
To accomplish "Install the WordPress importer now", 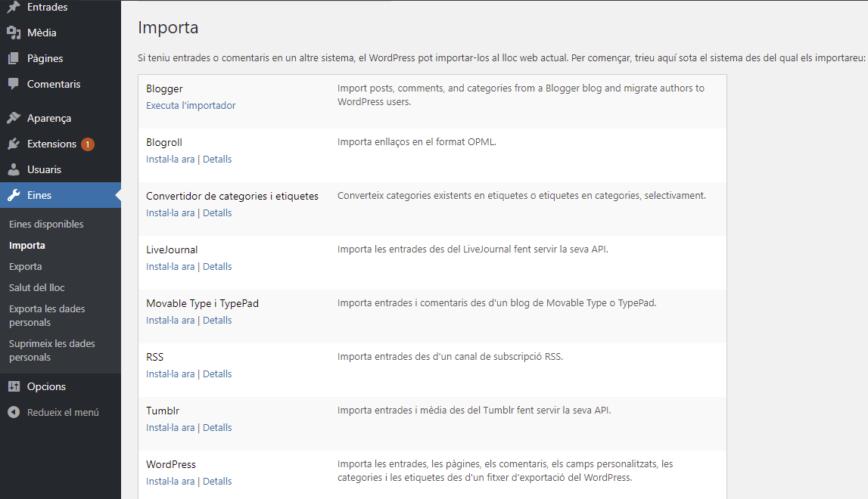I will click(170, 482).
